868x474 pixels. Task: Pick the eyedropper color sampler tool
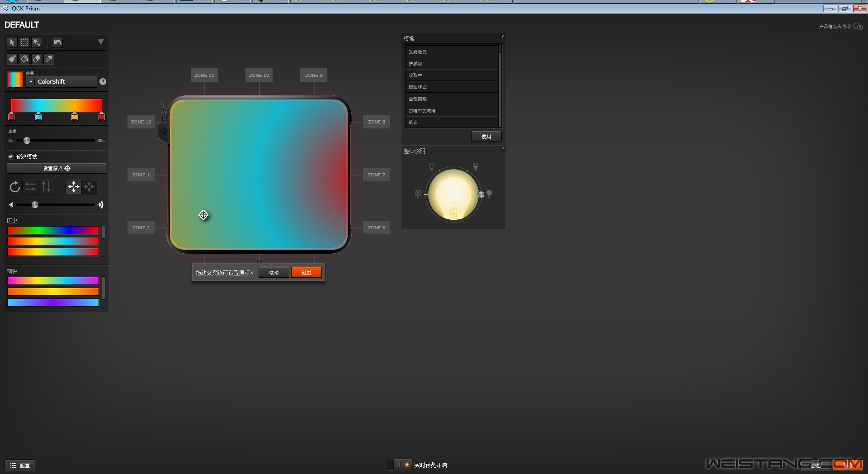pyautogui.click(x=49, y=59)
